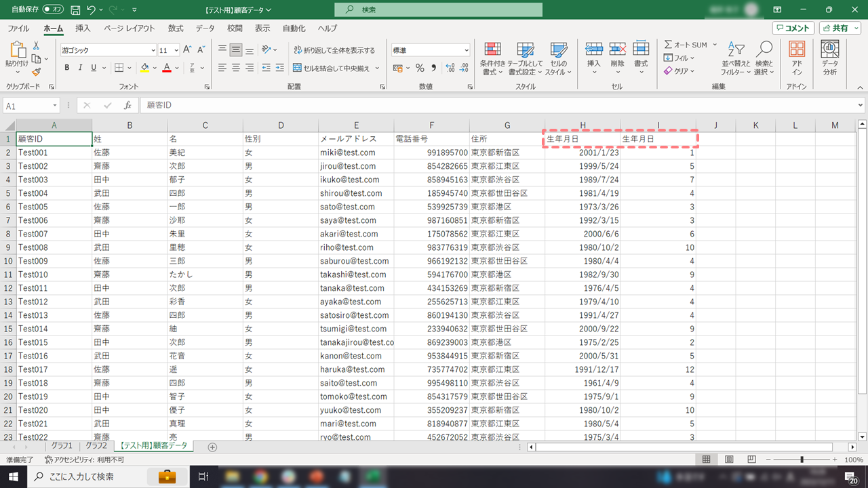Click the Decrease font size icon
This screenshot has height=488, width=868.
click(x=201, y=50)
